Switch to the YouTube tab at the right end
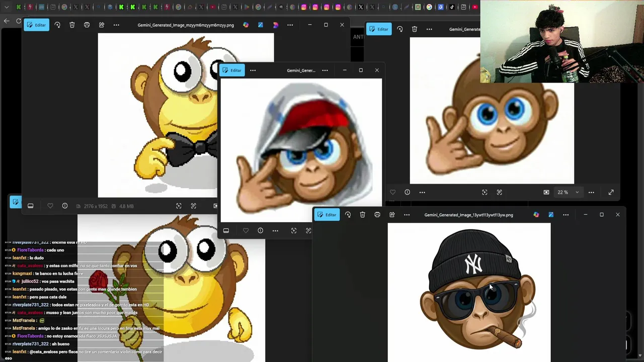This screenshot has width=644, height=362. click(474, 7)
